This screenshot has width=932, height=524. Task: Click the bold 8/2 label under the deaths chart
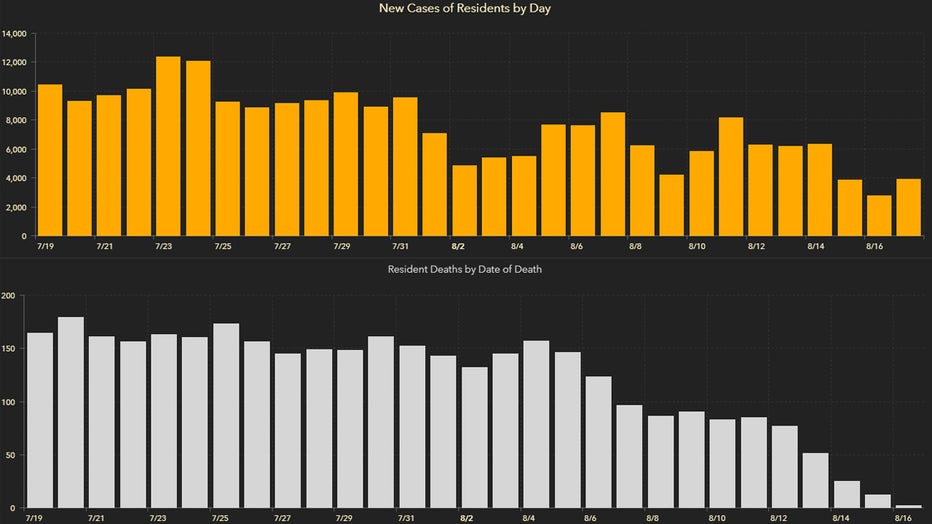467,518
